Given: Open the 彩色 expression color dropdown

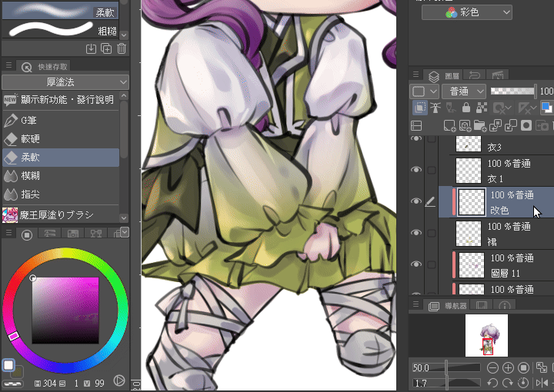Looking at the screenshot, I should pyautogui.click(x=467, y=13).
